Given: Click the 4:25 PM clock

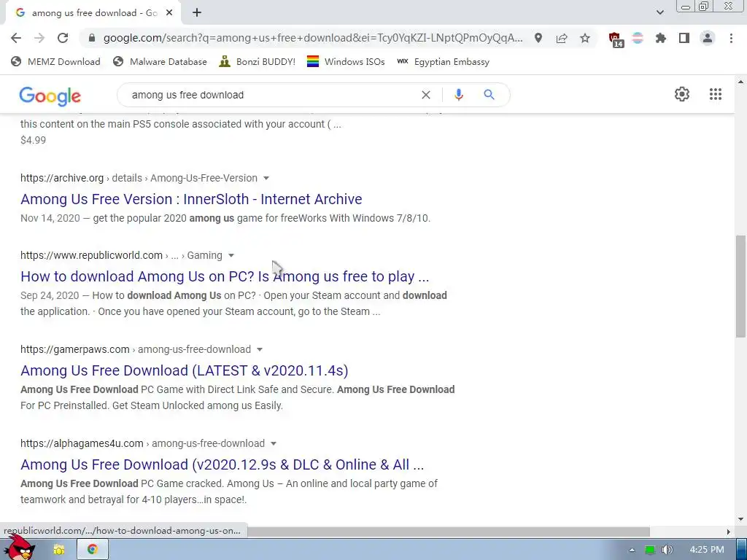Looking at the screenshot, I should point(707,550).
